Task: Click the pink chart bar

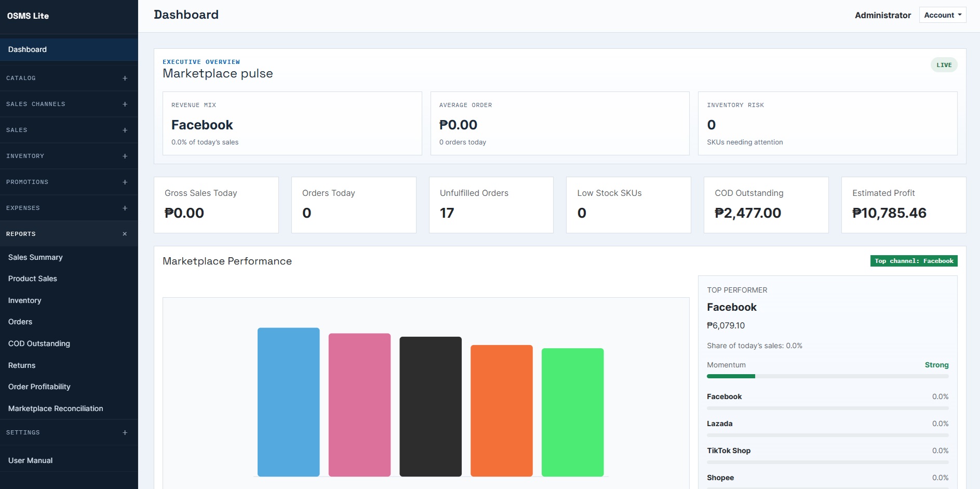Action: click(x=359, y=405)
